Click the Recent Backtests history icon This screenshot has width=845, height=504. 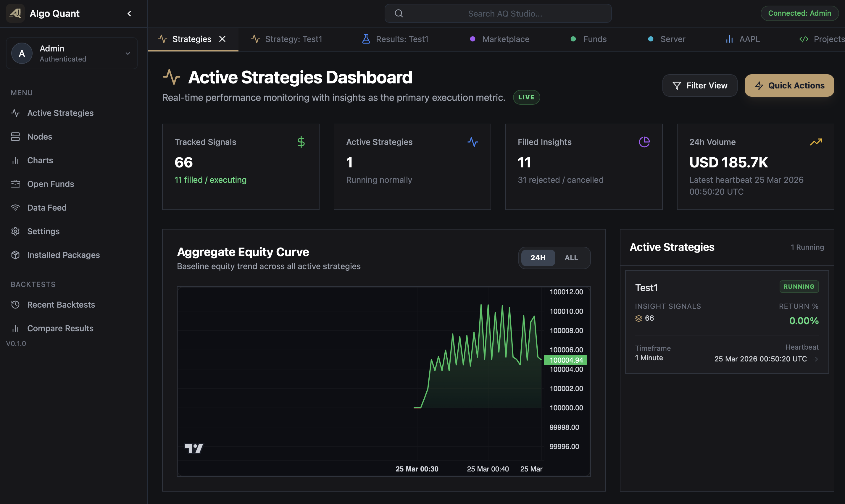click(15, 305)
